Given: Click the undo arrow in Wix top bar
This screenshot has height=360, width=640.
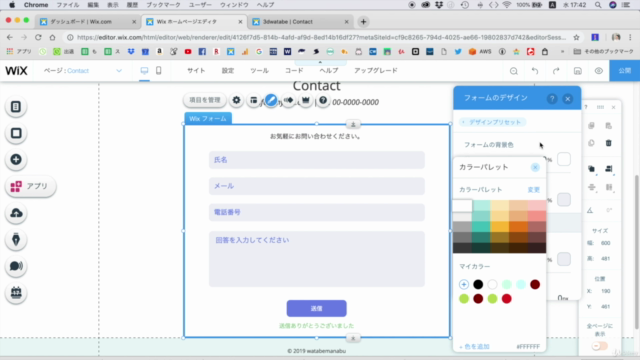Looking at the screenshot, I should [535, 71].
